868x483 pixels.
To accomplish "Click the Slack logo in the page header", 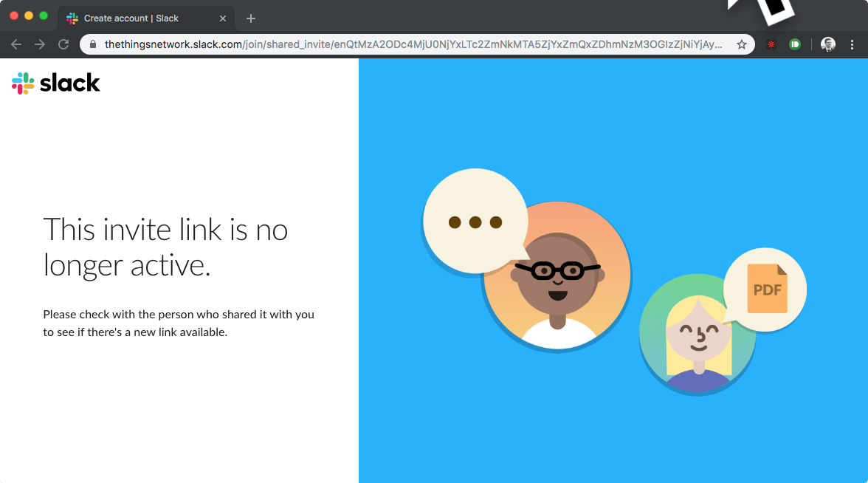I will (56, 83).
